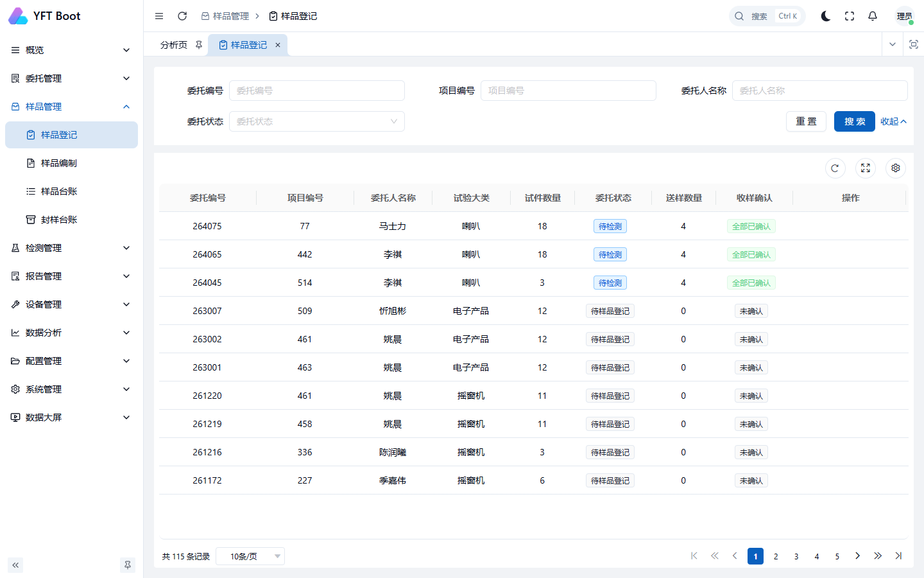Pin the sidebar using bottom pin icon
Screen dimensions: 924x578
(128, 565)
